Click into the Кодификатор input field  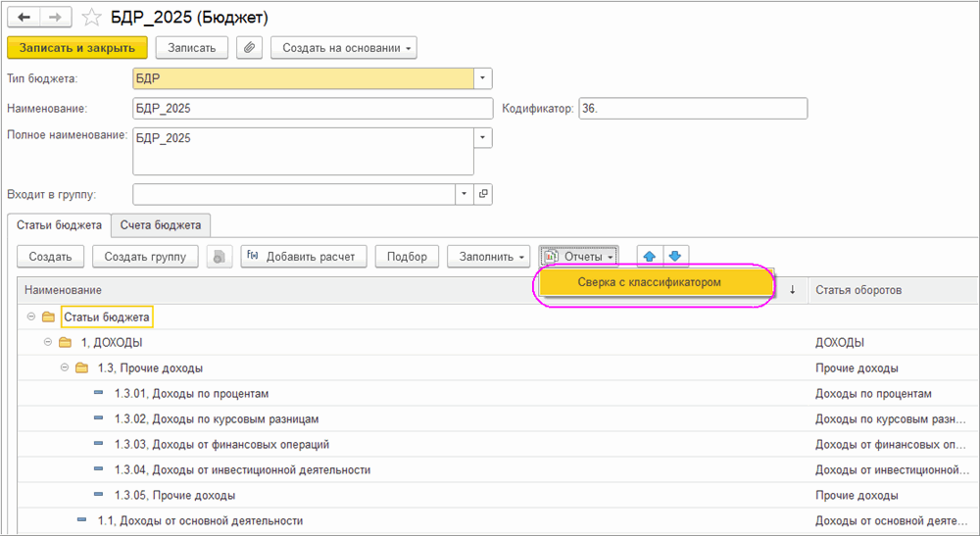[x=692, y=108]
